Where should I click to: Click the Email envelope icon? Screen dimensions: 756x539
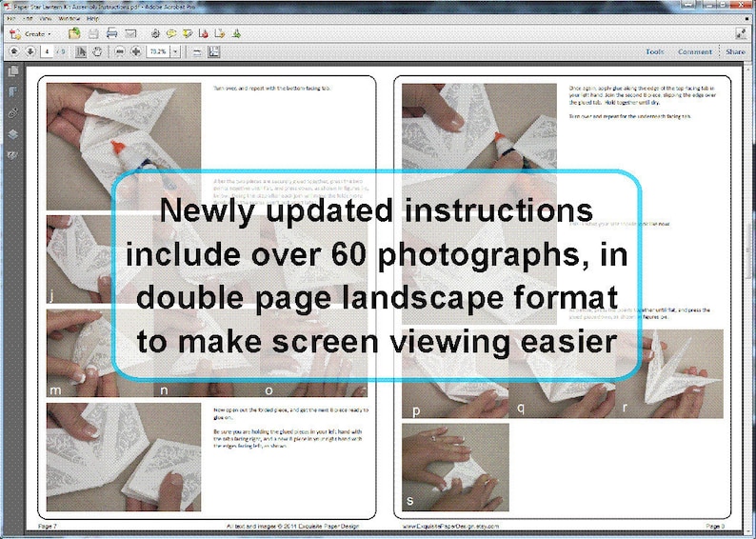pyautogui.click(x=130, y=33)
